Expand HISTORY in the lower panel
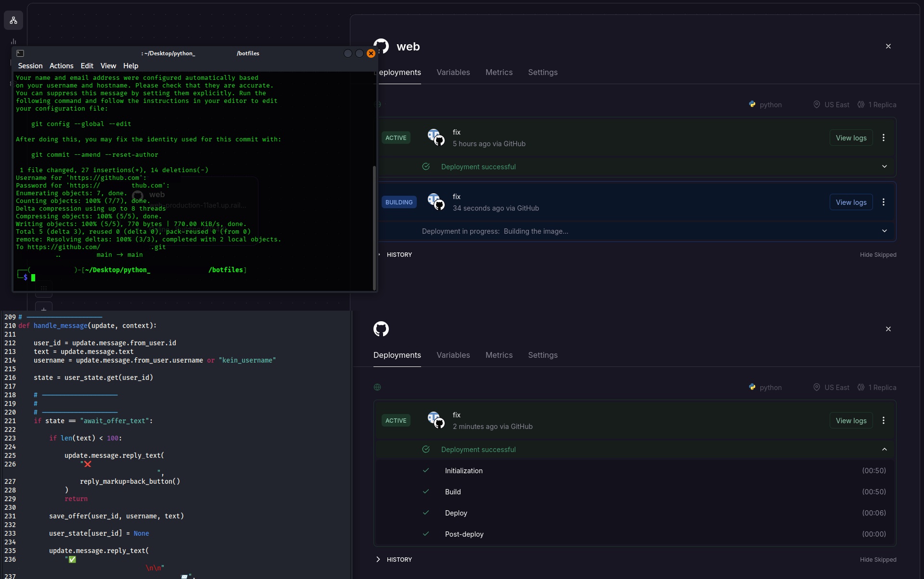 pos(393,559)
